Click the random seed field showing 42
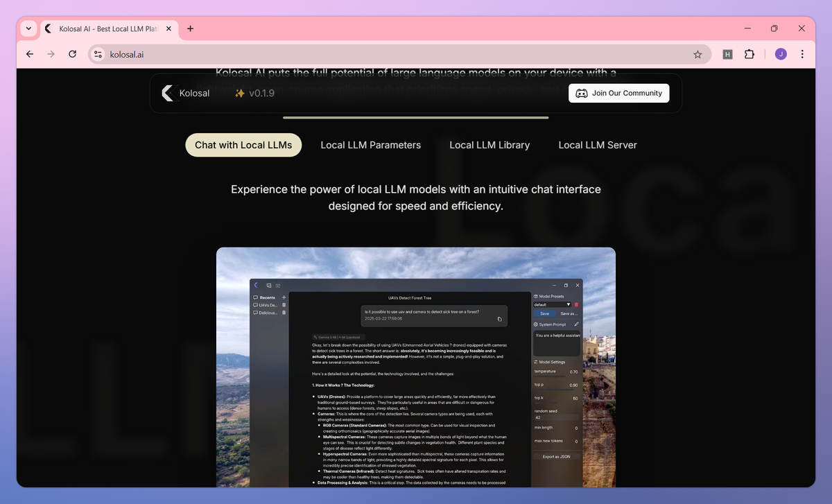 556,417
